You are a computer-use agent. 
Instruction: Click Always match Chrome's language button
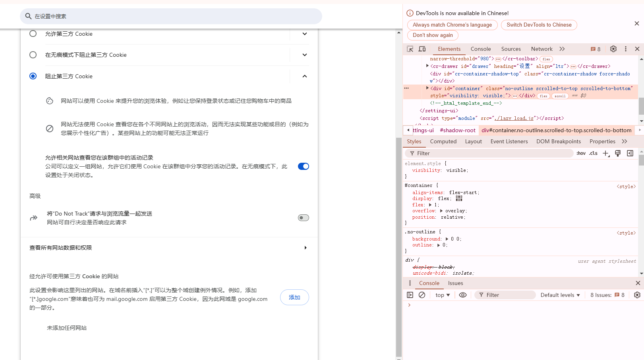(453, 25)
